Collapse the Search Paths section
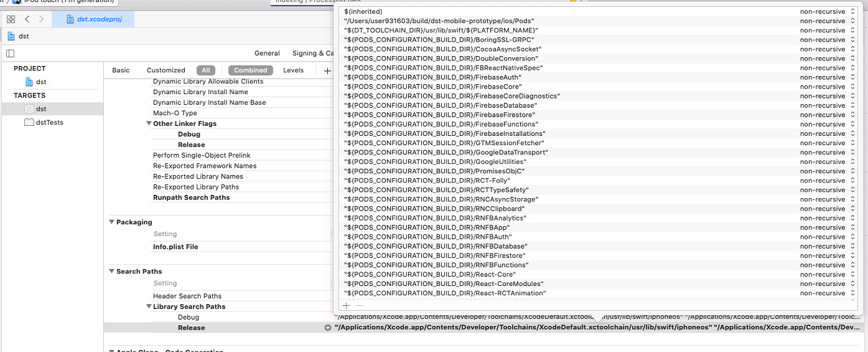This screenshot has width=868, height=352. pos(112,272)
